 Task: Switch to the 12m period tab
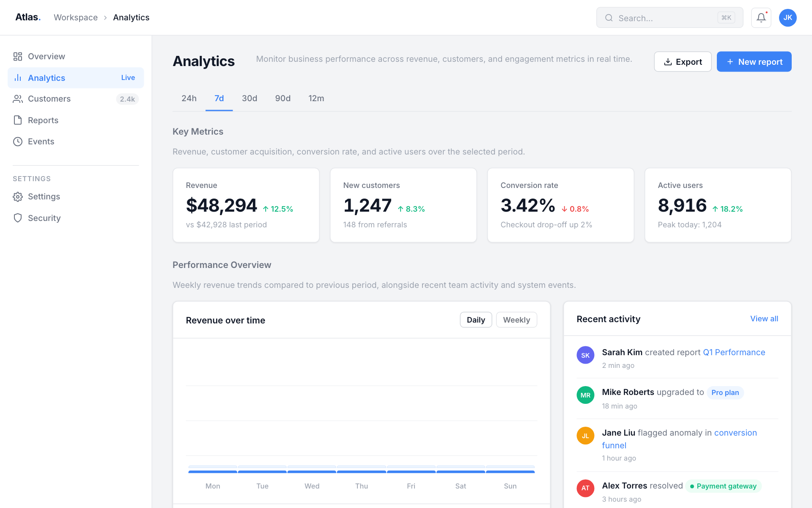[x=316, y=98]
